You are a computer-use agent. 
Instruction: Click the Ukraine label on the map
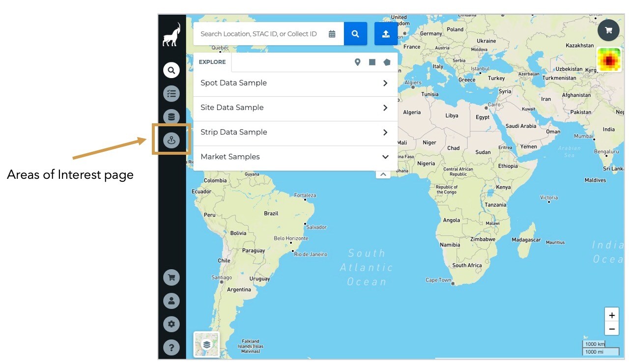(486, 41)
